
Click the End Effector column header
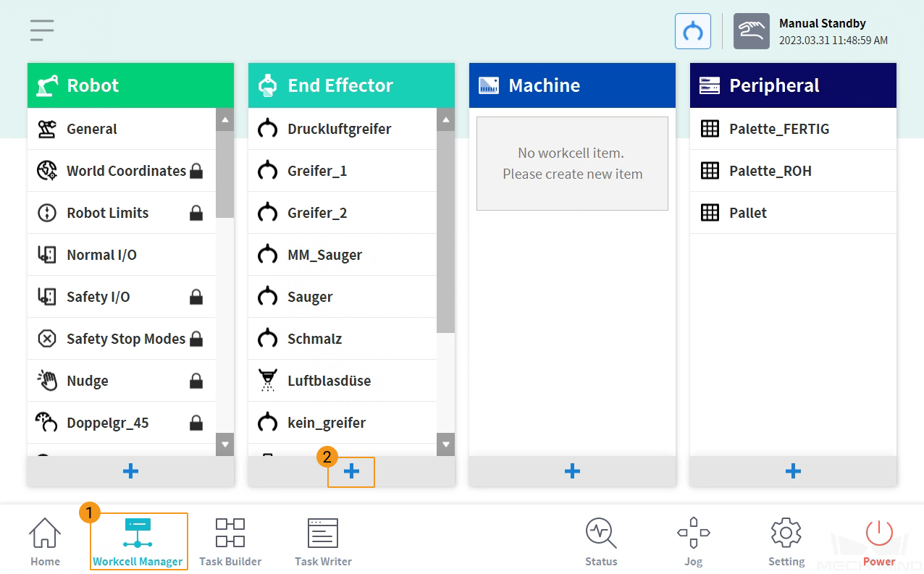click(x=351, y=85)
